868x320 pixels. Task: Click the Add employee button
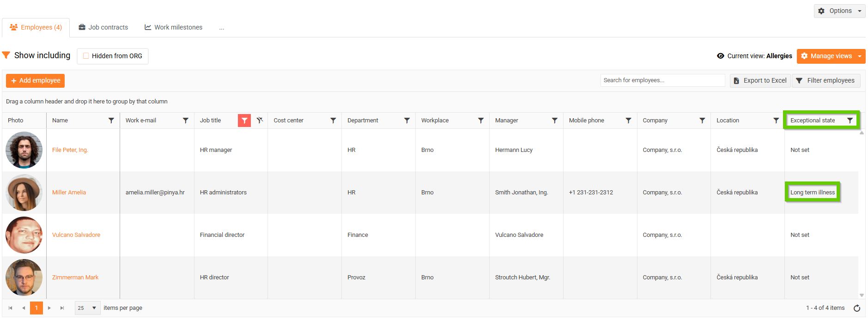pyautogui.click(x=36, y=81)
